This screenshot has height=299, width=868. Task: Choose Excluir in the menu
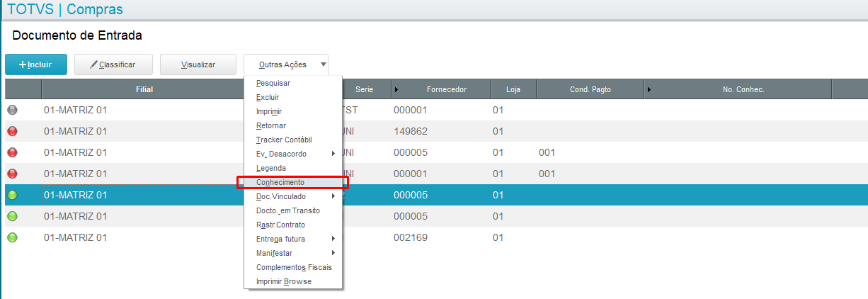[x=293, y=97]
